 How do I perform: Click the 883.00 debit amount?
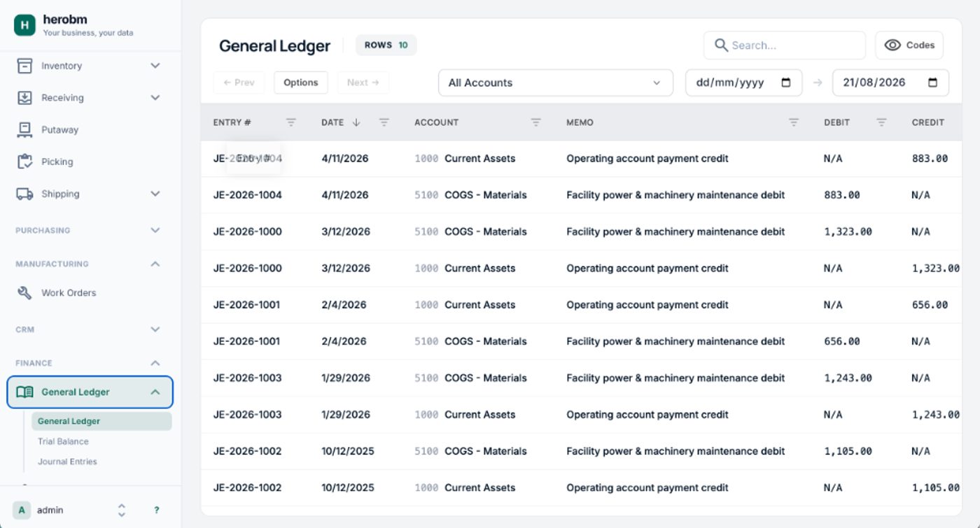(842, 195)
